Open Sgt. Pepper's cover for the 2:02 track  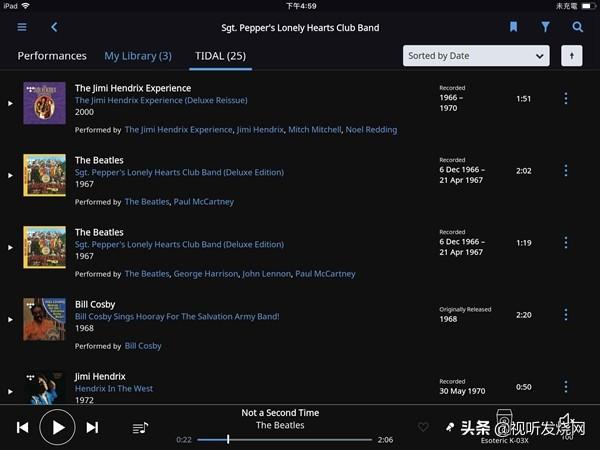click(44, 175)
